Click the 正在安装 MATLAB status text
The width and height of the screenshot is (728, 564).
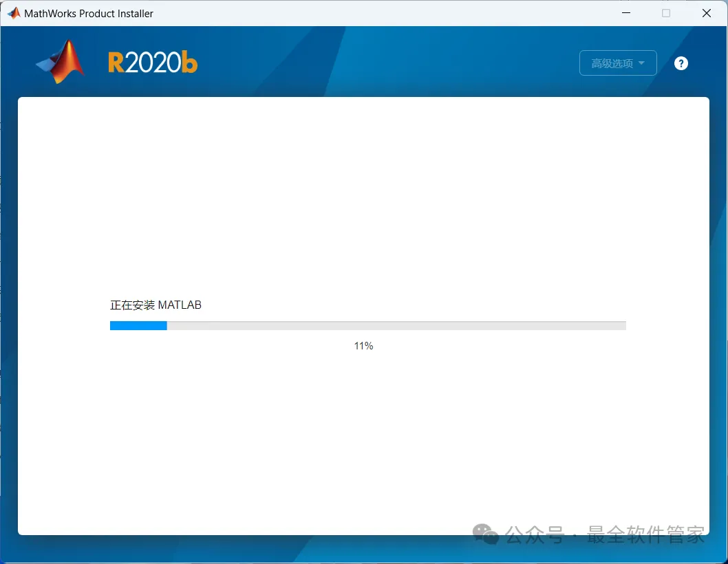point(156,305)
